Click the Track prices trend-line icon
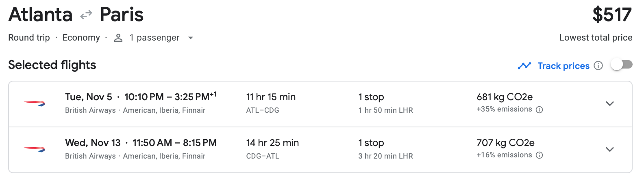Viewport: 644px width, 189px height. (524, 66)
